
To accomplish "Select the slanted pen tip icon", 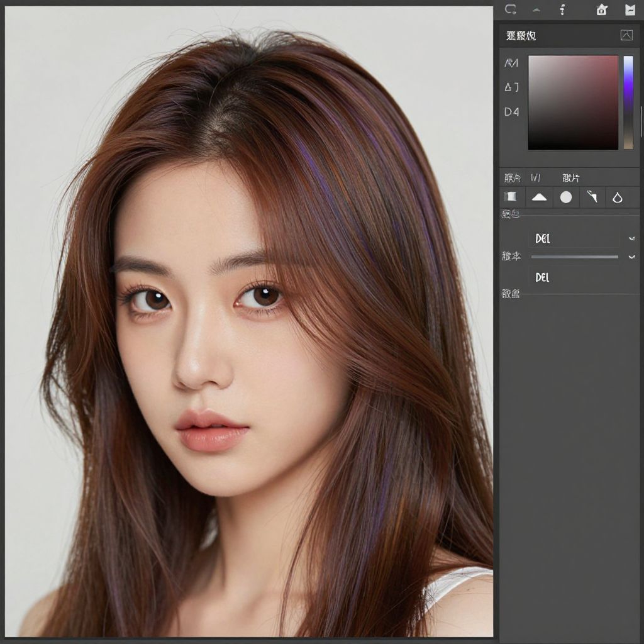I will tap(592, 197).
